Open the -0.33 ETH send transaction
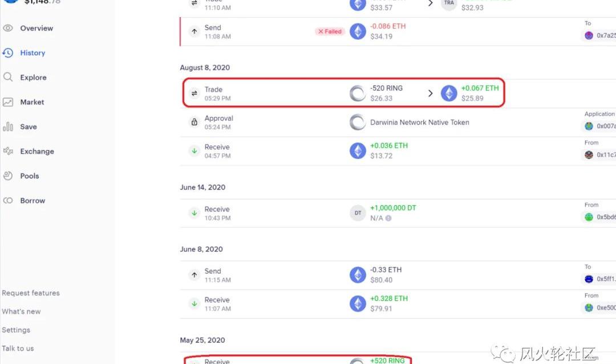The width and height of the screenshot is (616, 364). (398, 275)
